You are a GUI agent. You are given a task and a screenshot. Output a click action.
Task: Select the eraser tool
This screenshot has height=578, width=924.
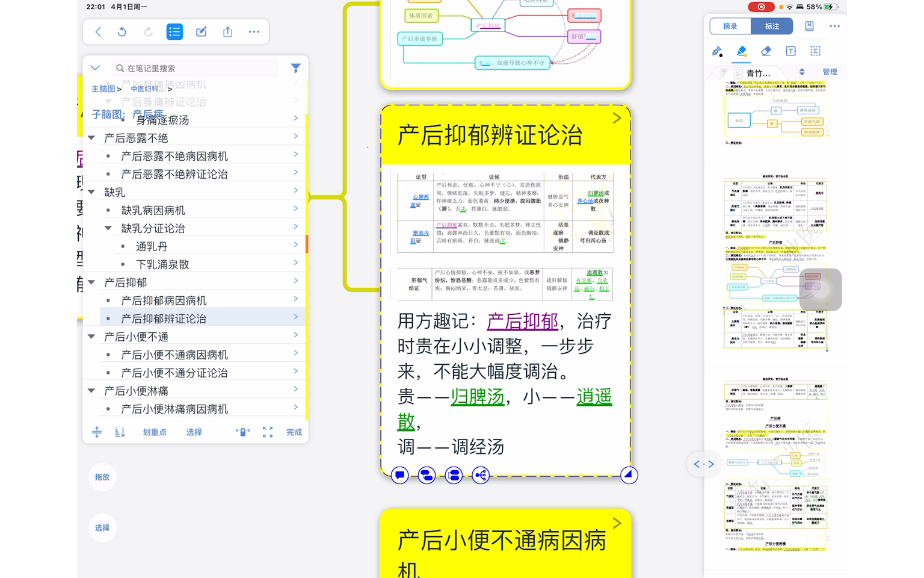766,51
